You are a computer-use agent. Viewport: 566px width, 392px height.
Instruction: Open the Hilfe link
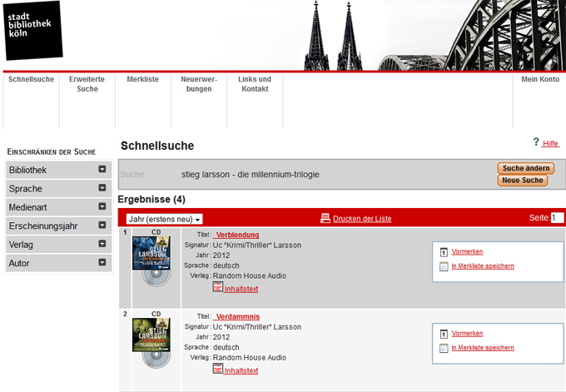click(x=550, y=143)
